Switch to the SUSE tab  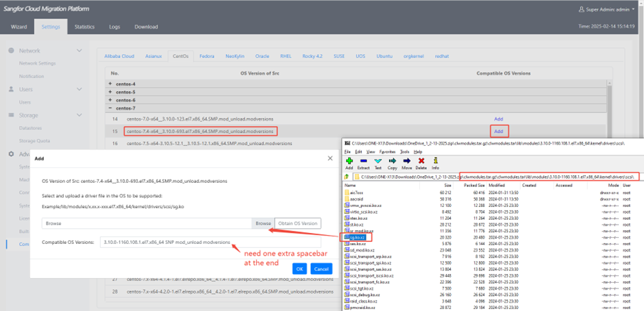339,56
